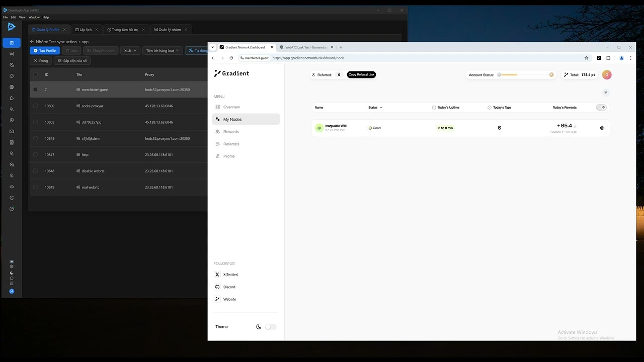Open the 'Xuất' dropdown in Omnilogin
Image resolution: width=644 pixels, height=362 pixels.
(x=130, y=51)
